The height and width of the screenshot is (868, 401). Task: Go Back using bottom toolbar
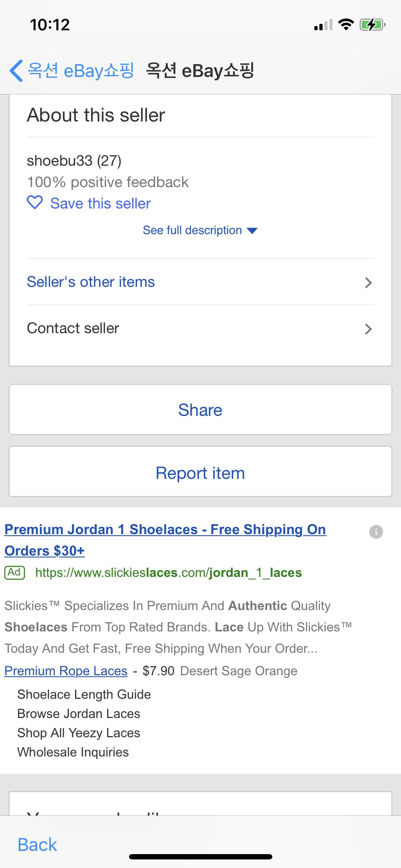pos(37,844)
